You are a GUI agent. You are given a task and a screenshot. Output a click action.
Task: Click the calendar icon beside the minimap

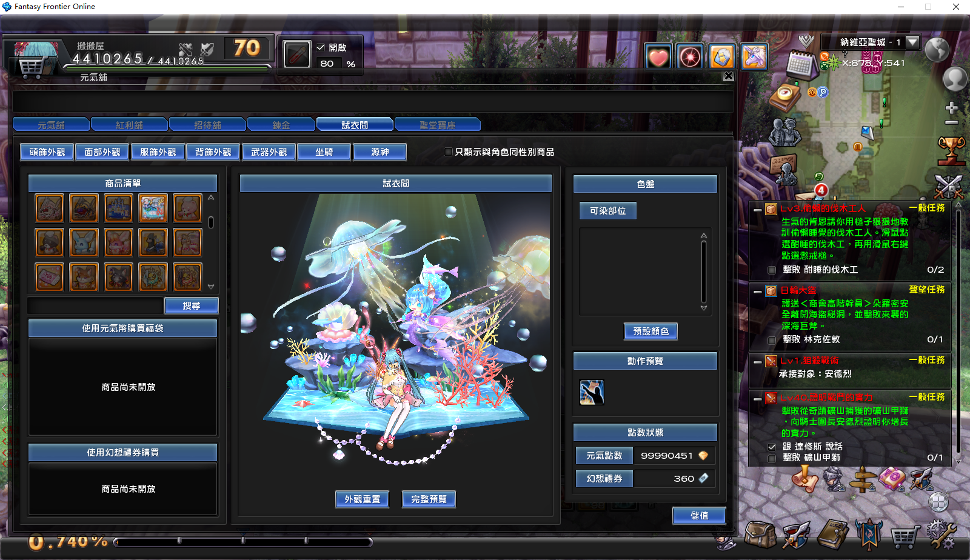tap(800, 64)
